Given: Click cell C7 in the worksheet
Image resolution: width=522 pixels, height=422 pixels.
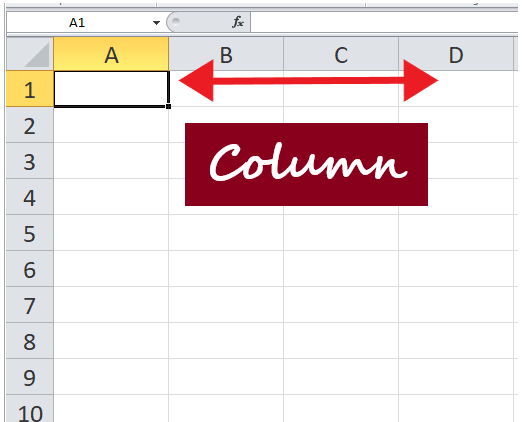Looking at the screenshot, I should click(x=341, y=305).
